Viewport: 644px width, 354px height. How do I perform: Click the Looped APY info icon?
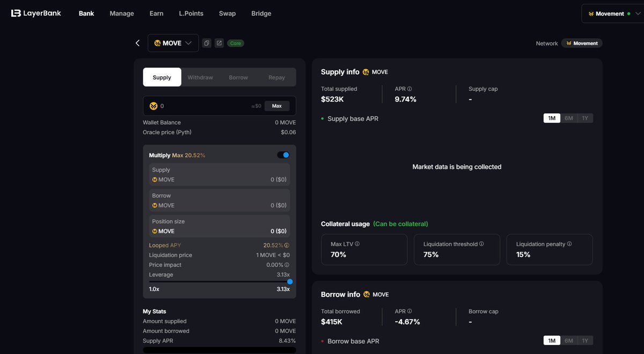tap(287, 245)
